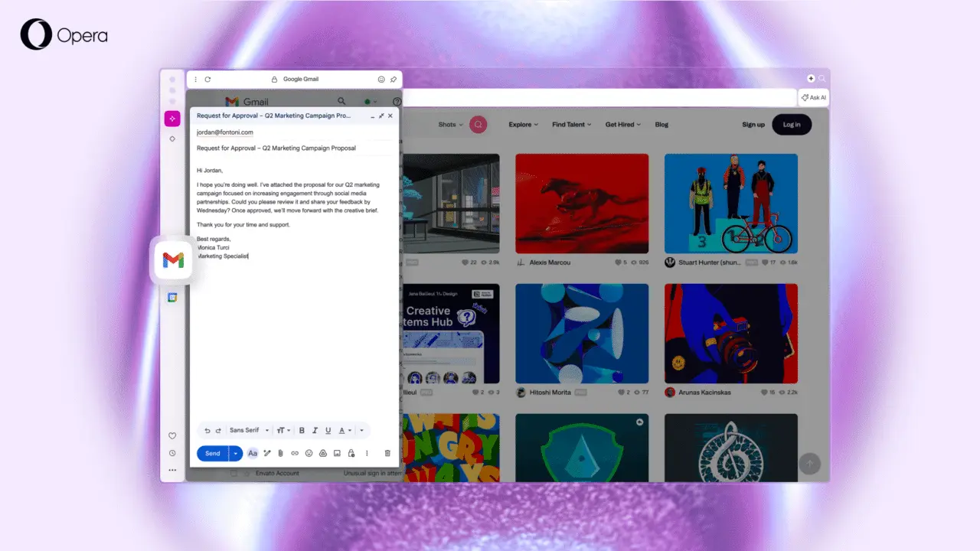
Task: Select the Gmail app in Opera's sidebar
Action: click(172, 259)
